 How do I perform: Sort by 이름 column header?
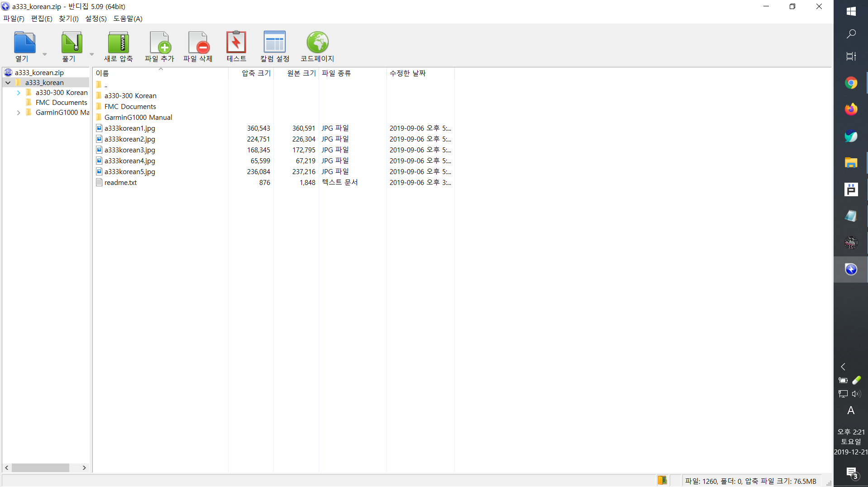(x=160, y=73)
